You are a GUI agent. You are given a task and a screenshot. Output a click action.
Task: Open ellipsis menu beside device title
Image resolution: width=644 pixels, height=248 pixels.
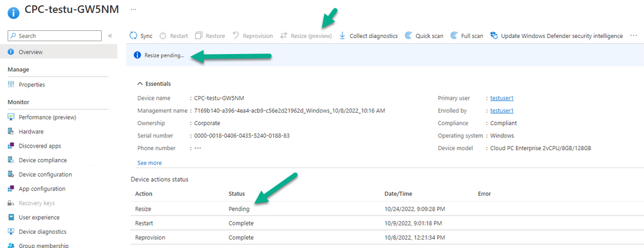[x=133, y=9]
